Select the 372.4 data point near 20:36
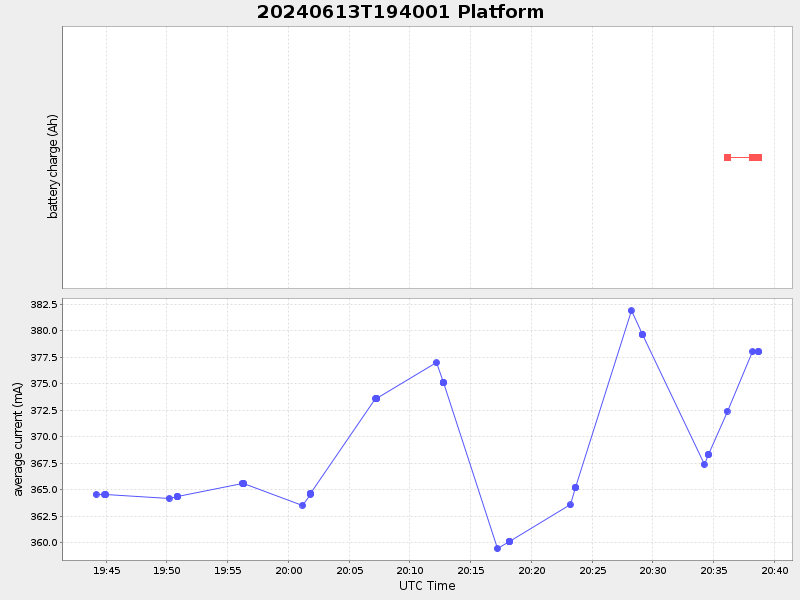The height and width of the screenshot is (600, 800). point(728,412)
